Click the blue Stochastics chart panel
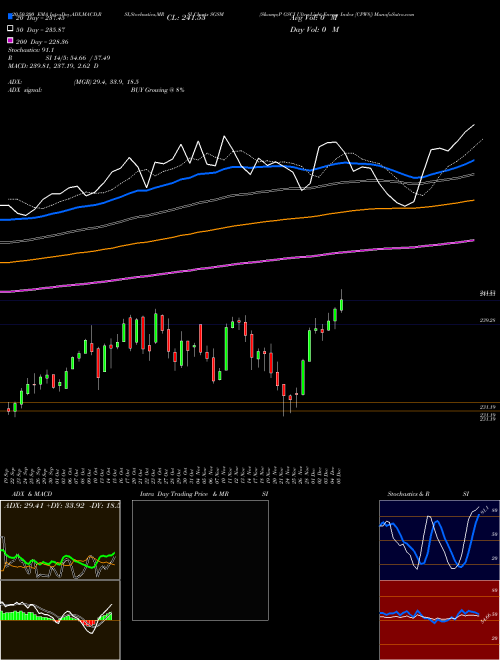This screenshot has width=500, height=660. click(439, 540)
